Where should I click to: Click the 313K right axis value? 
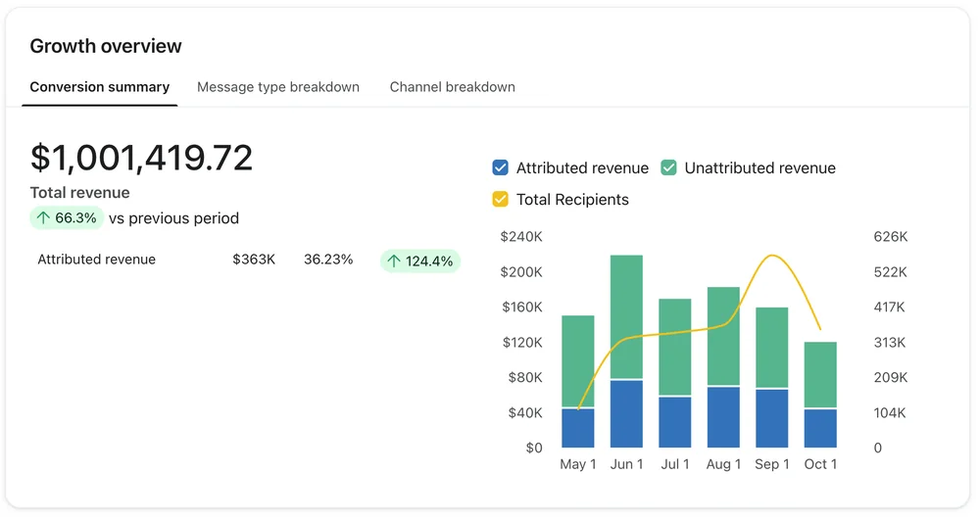click(890, 343)
